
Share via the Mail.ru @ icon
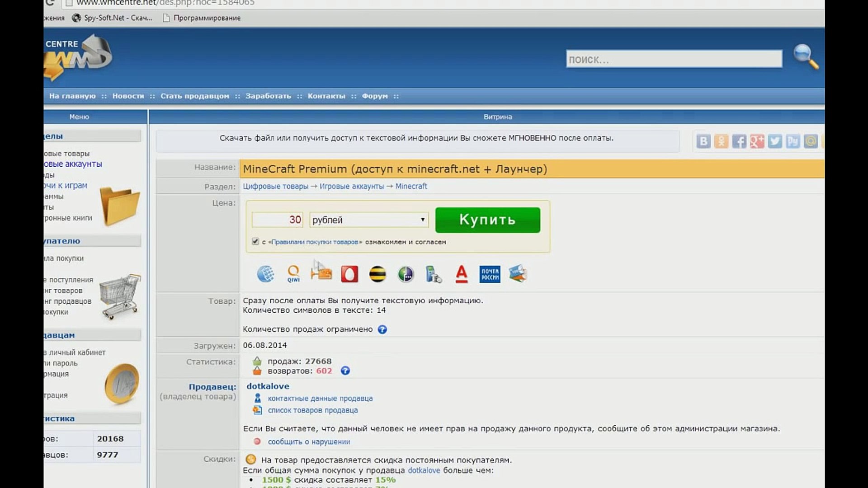click(x=811, y=141)
